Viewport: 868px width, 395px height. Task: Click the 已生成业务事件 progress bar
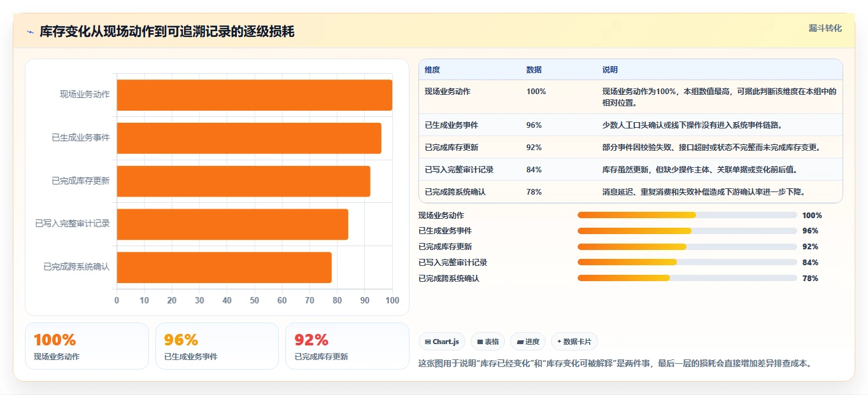687,231
